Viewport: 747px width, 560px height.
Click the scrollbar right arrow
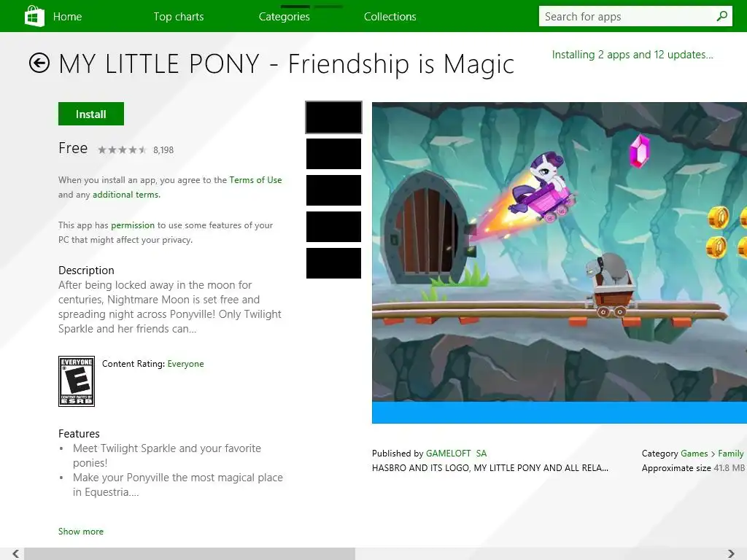(731, 553)
